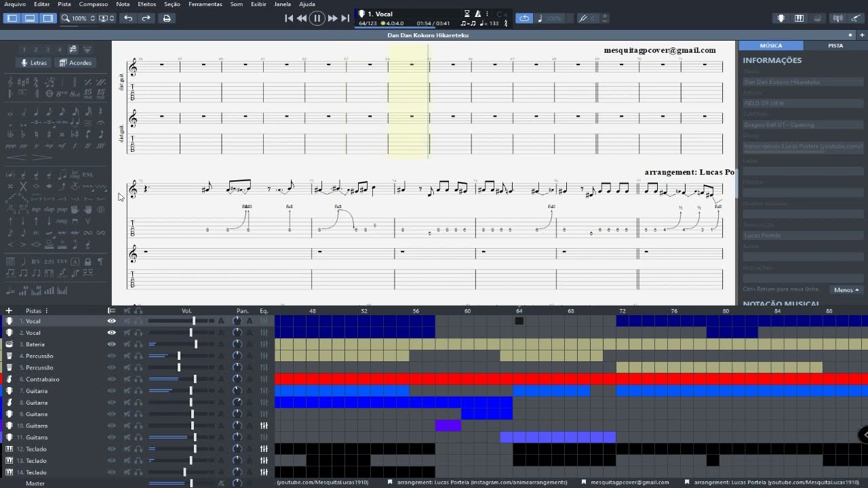The height and width of the screenshot is (488, 868).
Task: Mute track 4. Percussão
Action: click(x=127, y=356)
